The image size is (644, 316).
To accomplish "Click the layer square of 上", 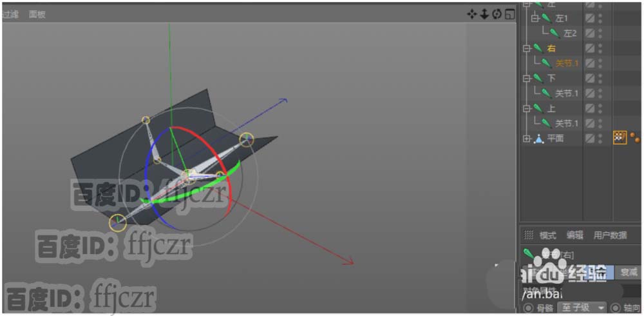I will click(x=590, y=108).
